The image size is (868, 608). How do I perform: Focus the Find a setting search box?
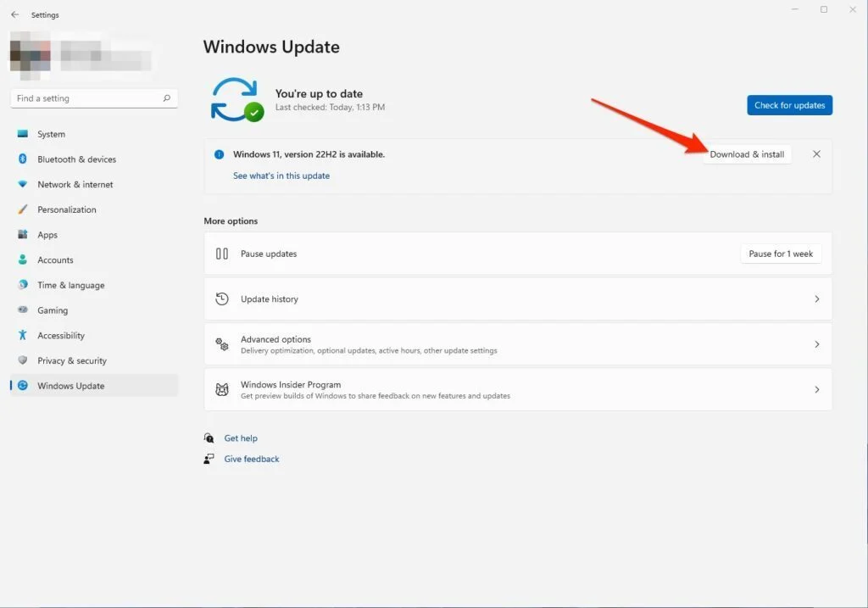click(94, 98)
